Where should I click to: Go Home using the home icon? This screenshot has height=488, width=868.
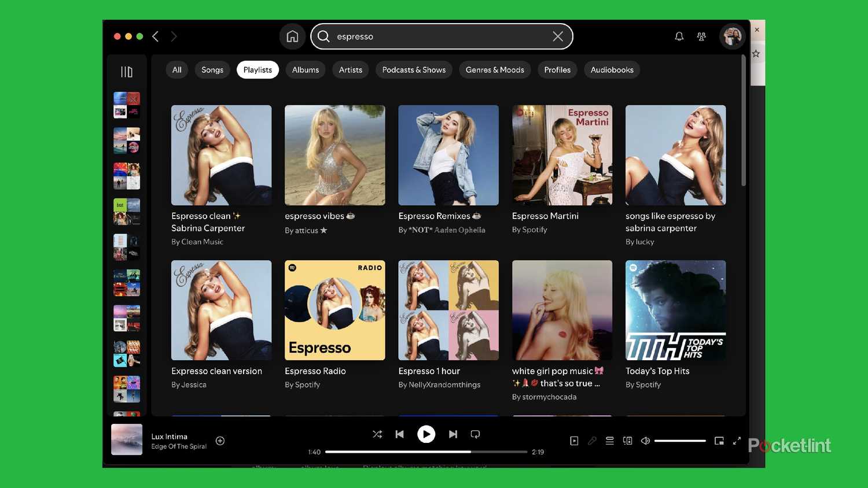click(292, 36)
